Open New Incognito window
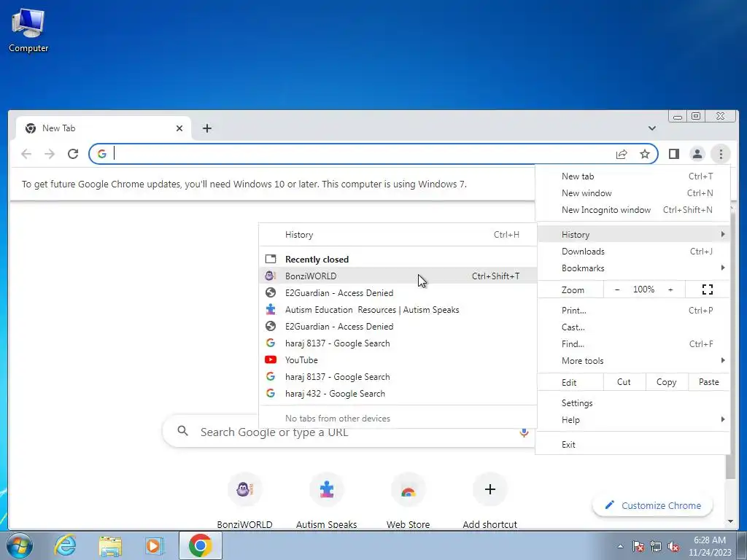The width and height of the screenshot is (747, 560). coord(632,209)
